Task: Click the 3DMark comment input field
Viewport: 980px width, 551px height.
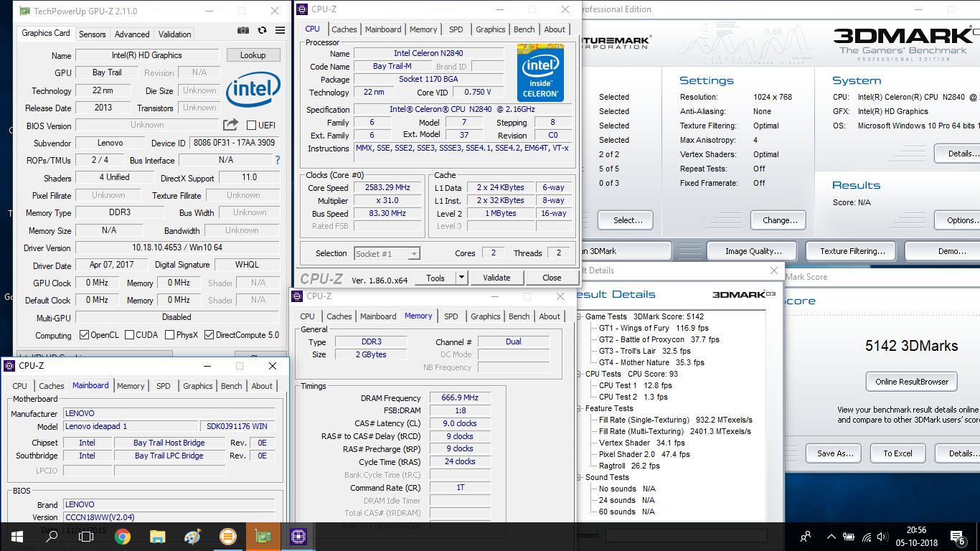Action: click(x=687, y=535)
